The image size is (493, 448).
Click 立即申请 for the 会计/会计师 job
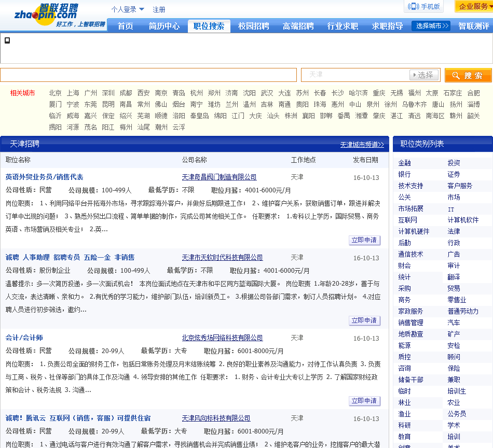click(364, 401)
